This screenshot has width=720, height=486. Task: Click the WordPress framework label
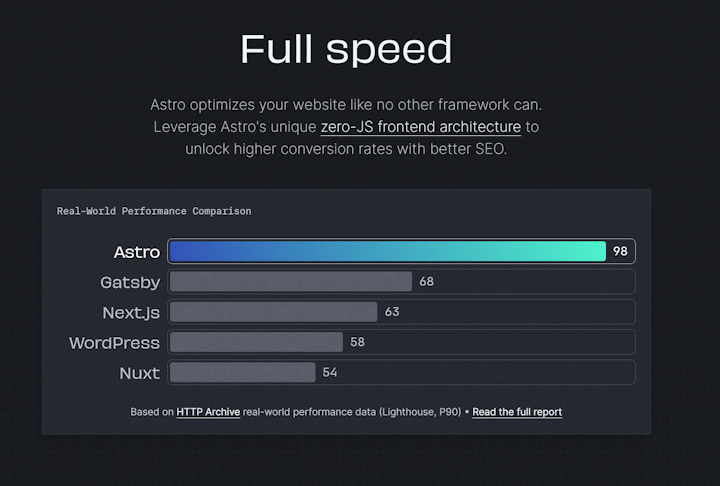[x=114, y=343]
